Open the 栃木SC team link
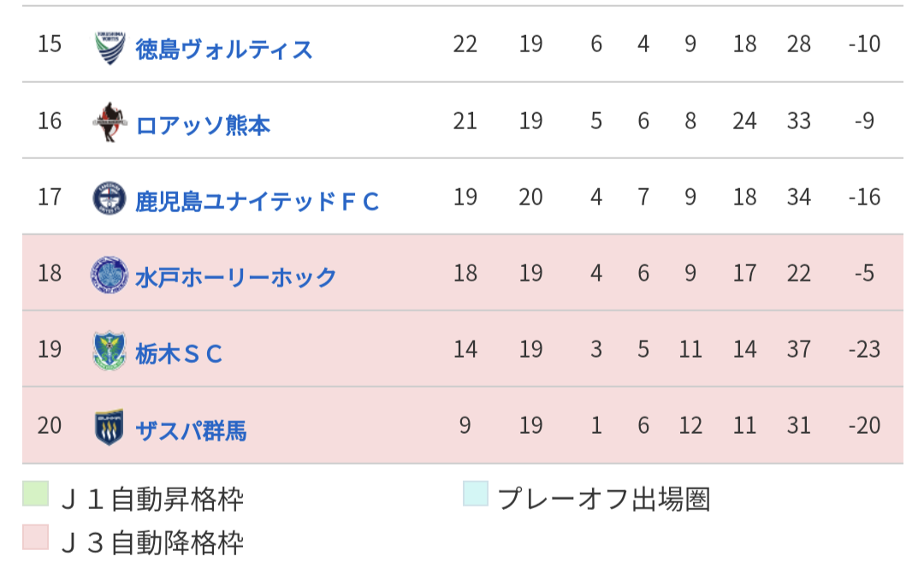The width and height of the screenshot is (924, 586). pos(179,353)
